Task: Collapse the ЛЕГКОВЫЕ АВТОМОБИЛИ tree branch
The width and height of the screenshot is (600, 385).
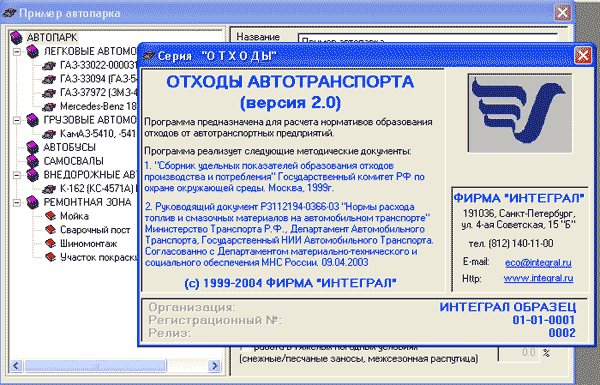Action: 17,52
